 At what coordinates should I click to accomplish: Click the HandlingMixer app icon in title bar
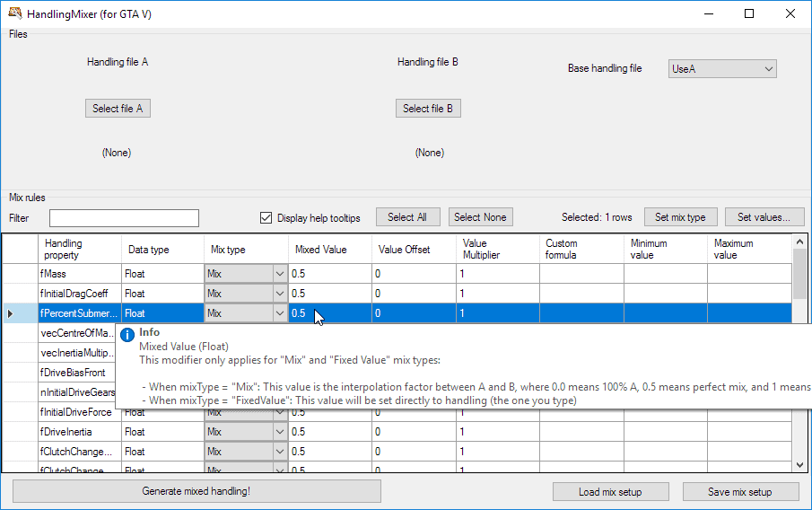tap(14, 13)
